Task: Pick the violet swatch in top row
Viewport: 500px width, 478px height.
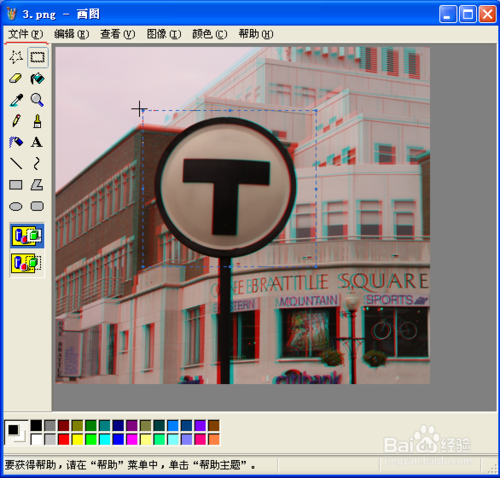Action: coord(200,426)
